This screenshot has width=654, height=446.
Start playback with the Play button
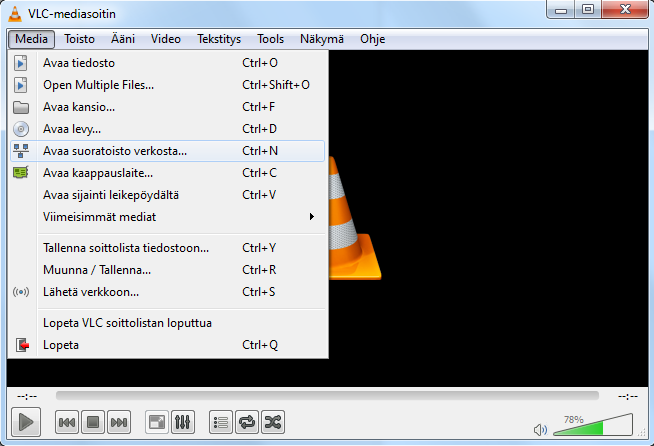point(26,422)
